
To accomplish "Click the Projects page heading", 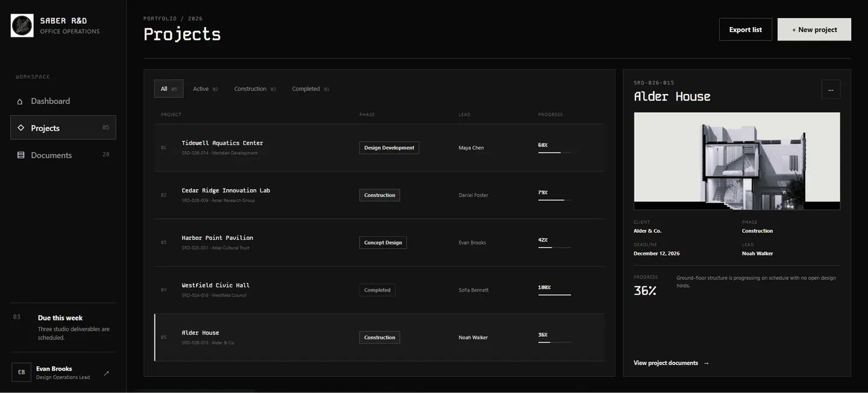I will 182,34.
